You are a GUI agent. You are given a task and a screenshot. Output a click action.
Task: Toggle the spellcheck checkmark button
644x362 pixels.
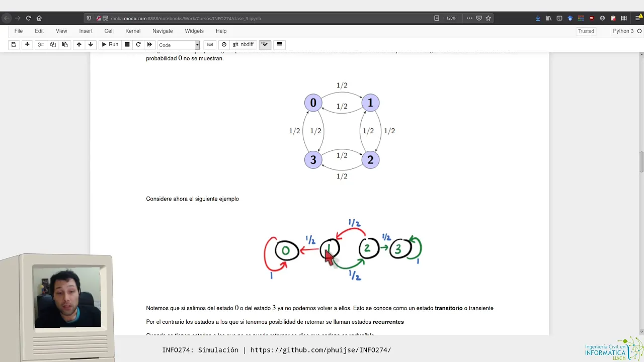(x=265, y=45)
